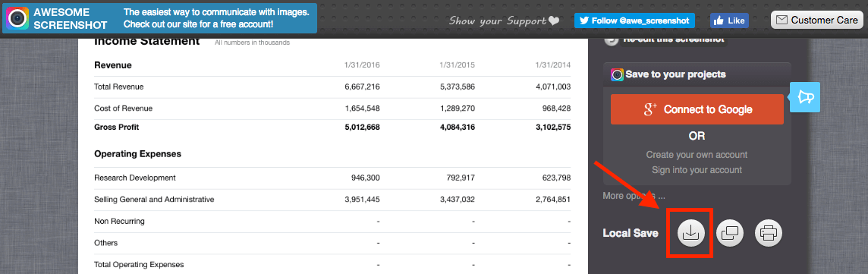Click the blue megaphone feedback icon
Image resolution: width=868 pixels, height=274 pixels.
click(x=804, y=97)
